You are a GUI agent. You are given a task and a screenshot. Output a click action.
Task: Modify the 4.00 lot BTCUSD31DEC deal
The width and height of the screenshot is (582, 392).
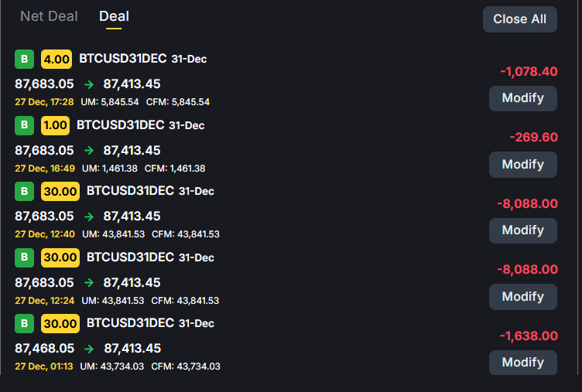click(x=522, y=98)
